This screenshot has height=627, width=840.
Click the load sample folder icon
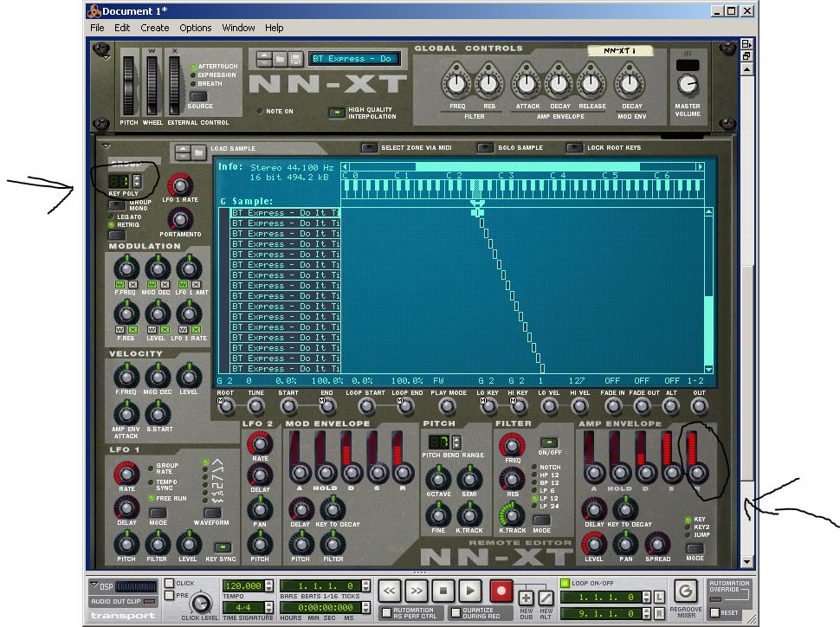point(198,152)
